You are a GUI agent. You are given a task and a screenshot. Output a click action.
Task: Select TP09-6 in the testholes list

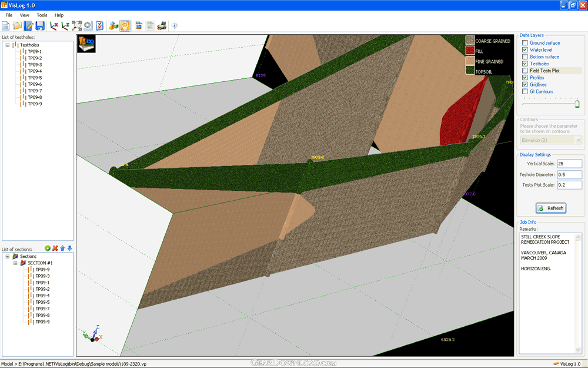click(x=35, y=84)
